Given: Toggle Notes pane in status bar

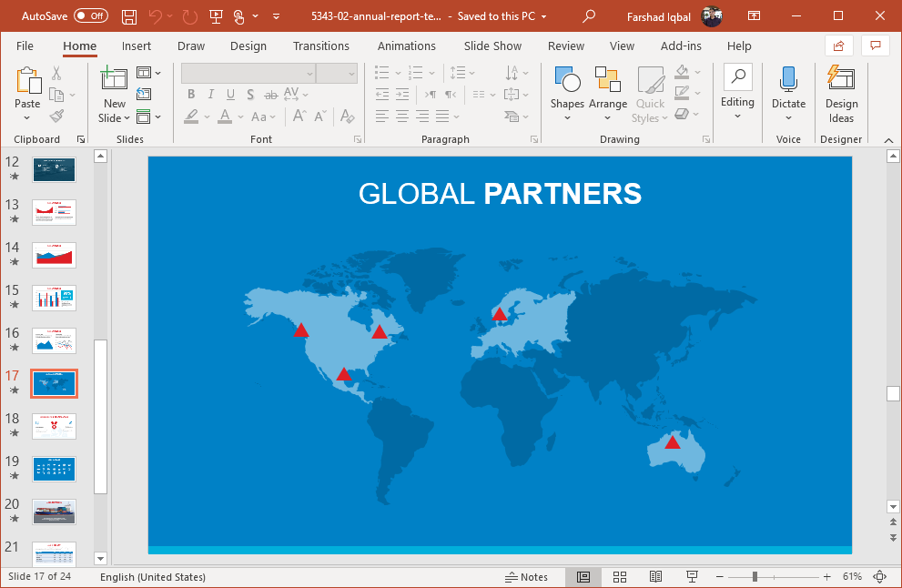Looking at the screenshot, I should [x=526, y=577].
